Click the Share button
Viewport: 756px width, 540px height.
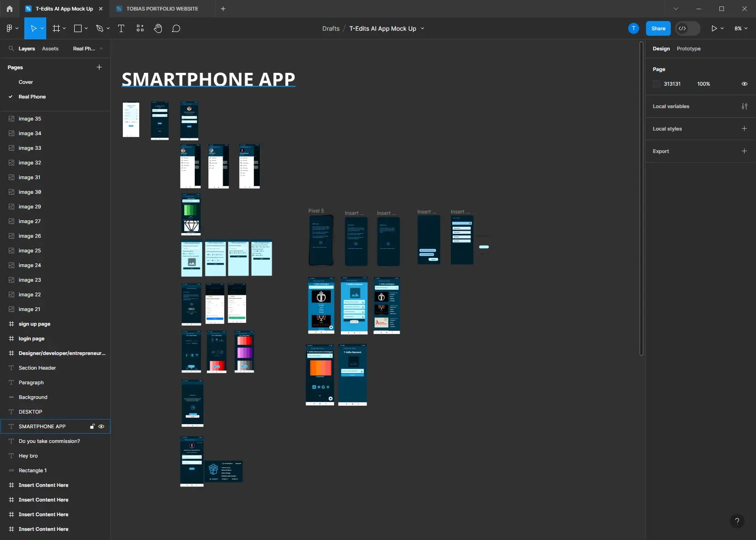click(658, 28)
